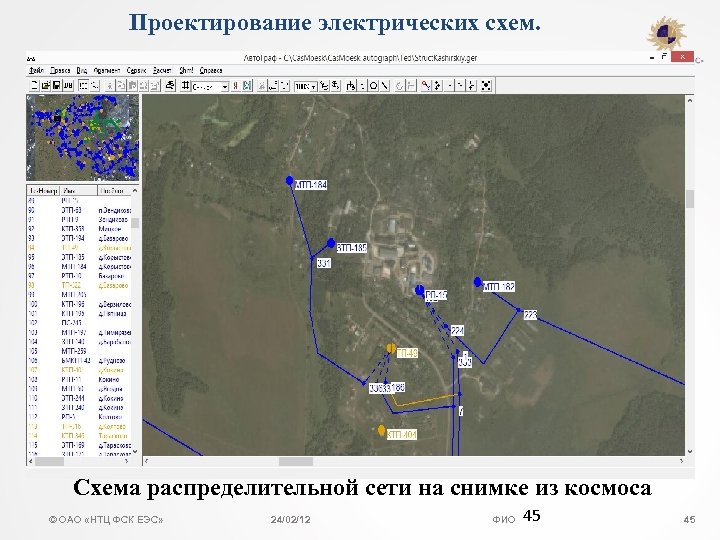Click the map horizontal scrollbar left arrow
This screenshot has width=720, height=540.
pos(147,461)
